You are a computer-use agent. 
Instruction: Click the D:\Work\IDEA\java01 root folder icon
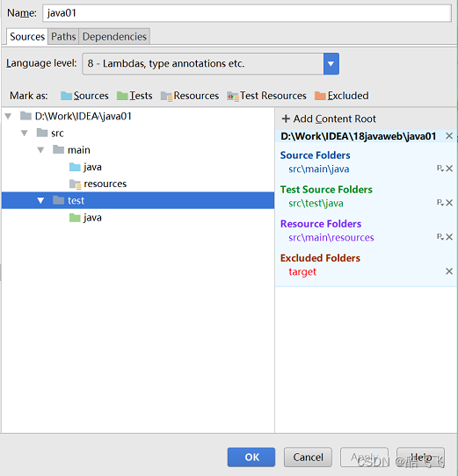tap(25, 116)
